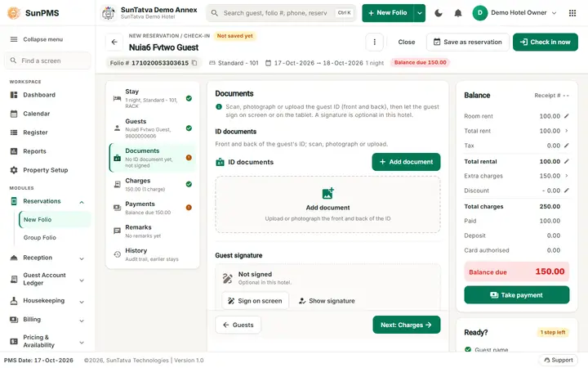Image resolution: width=588 pixels, height=368 pixels.
Task: Click the Register sidebar icon
Action: click(14, 132)
